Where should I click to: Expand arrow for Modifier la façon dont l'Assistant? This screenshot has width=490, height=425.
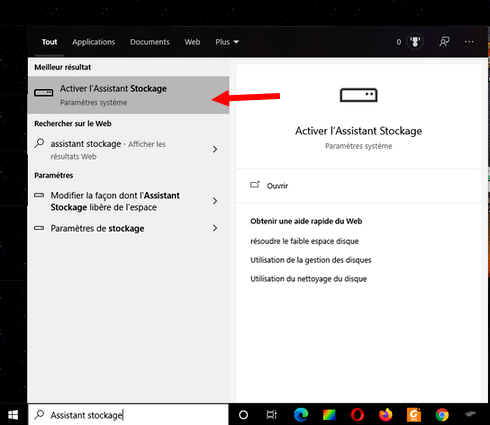pos(215,201)
